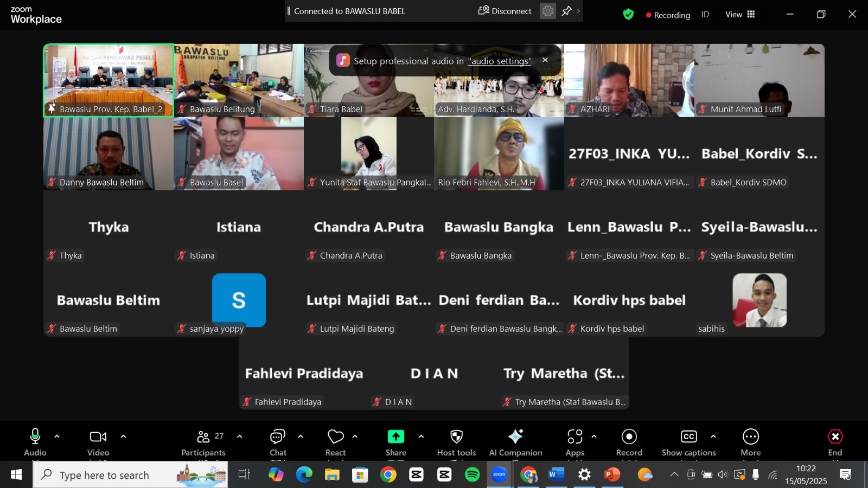
Task: Open Spotify from the taskbar
Action: [472, 474]
